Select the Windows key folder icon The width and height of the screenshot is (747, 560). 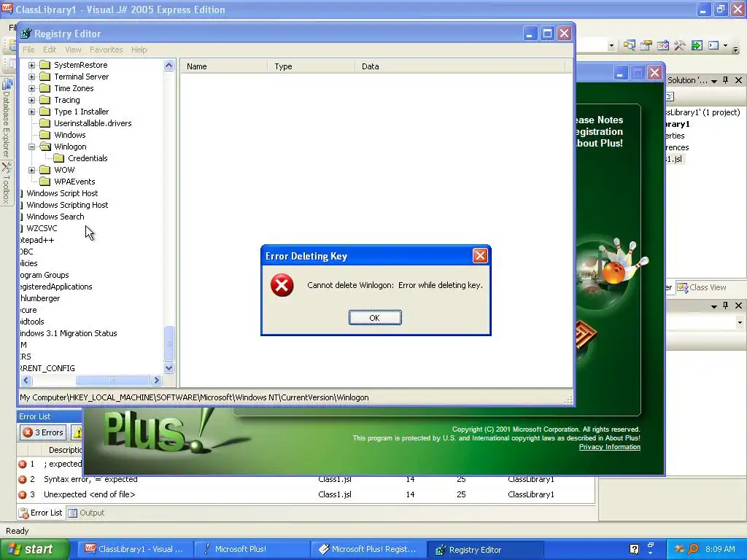click(44, 135)
